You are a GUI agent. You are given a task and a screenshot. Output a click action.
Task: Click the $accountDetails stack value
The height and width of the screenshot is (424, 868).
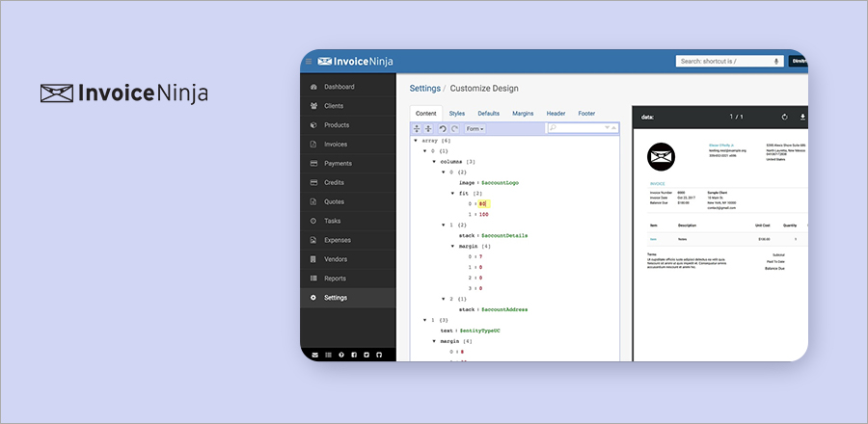503,235
